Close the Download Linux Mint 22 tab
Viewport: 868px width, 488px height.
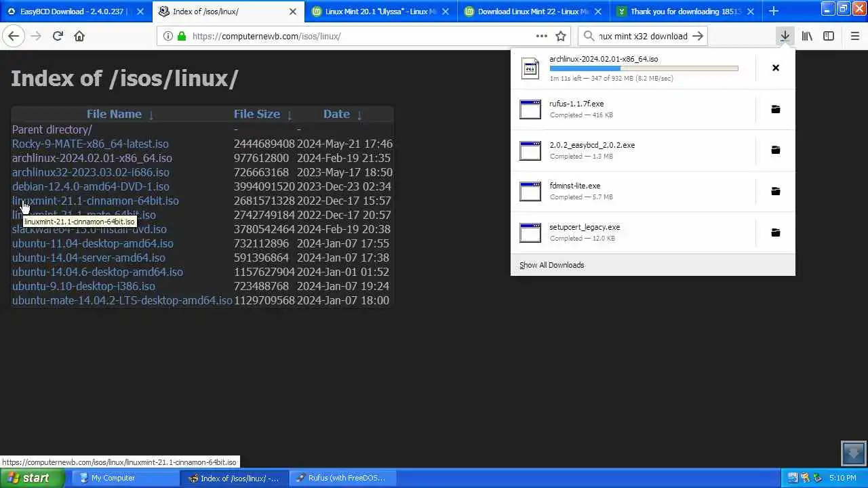(598, 12)
